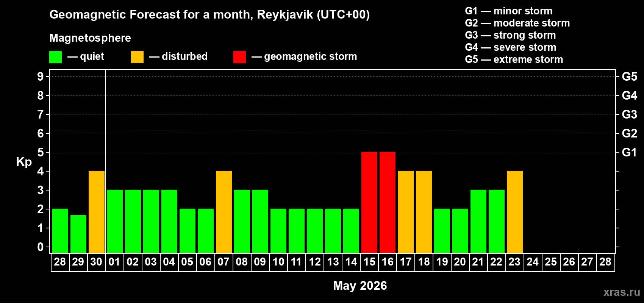Image resolution: width=644 pixels, height=303 pixels.
Task: Click the 'Magnetosphere' heading
Action: [x=90, y=38]
